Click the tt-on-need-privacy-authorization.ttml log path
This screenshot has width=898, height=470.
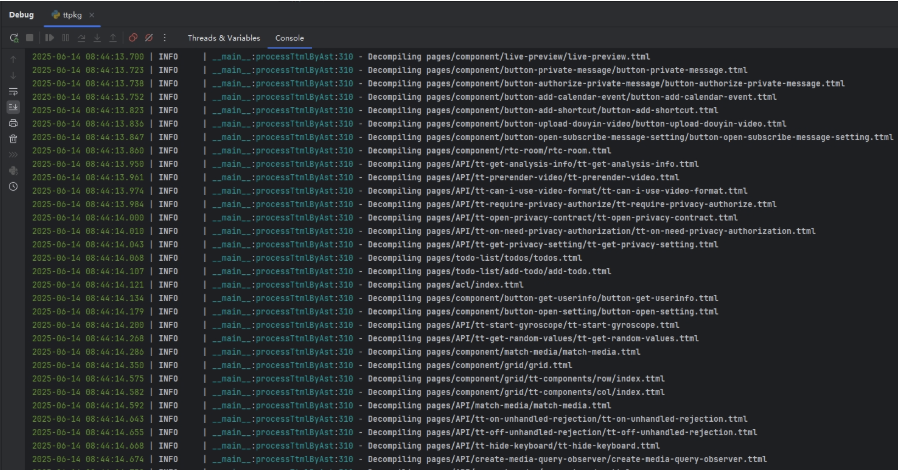point(621,231)
